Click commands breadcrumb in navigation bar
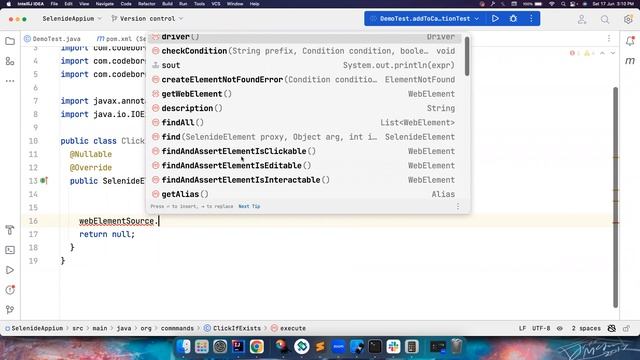The height and width of the screenshot is (360, 640). coord(177,328)
